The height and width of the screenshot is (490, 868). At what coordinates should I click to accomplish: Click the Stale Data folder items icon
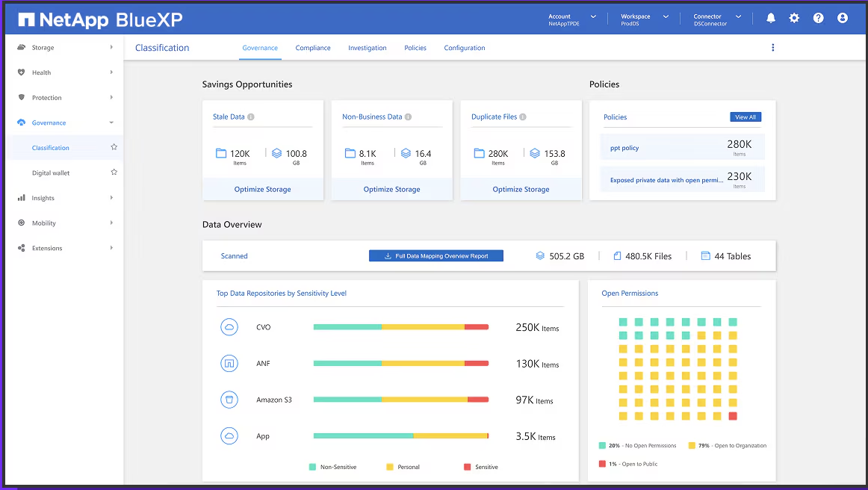point(221,153)
